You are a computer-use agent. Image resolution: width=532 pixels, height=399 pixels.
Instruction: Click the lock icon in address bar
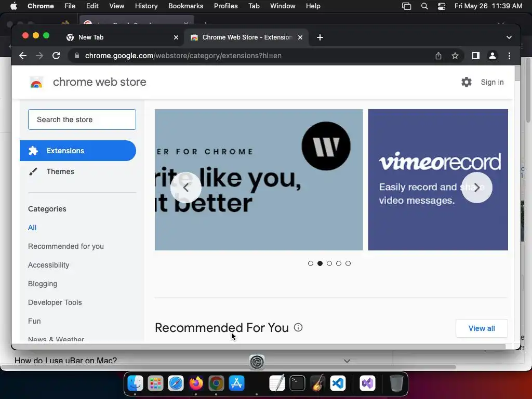tap(77, 56)
